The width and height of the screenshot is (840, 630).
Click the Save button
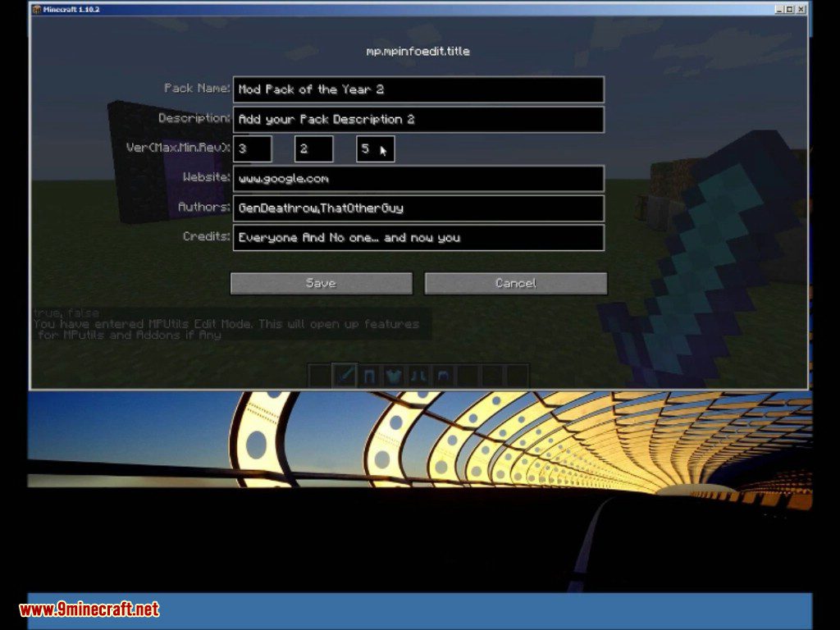point(322,283)
